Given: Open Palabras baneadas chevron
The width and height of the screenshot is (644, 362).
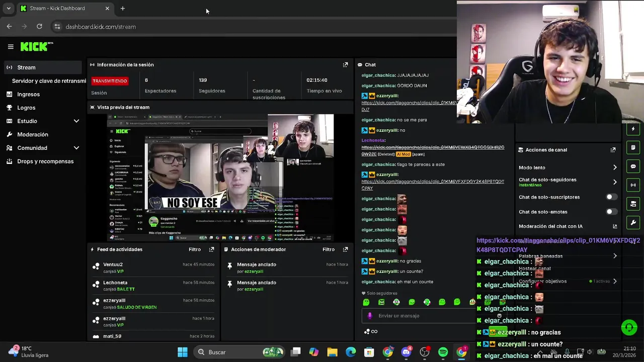Looking at the screenshot, I should (615, 256).
